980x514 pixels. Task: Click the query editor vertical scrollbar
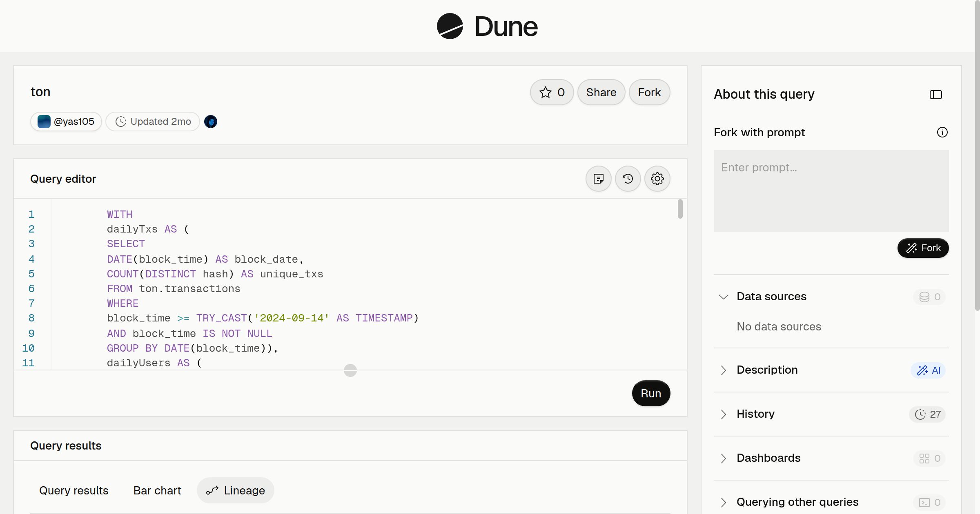click(680, 209)
